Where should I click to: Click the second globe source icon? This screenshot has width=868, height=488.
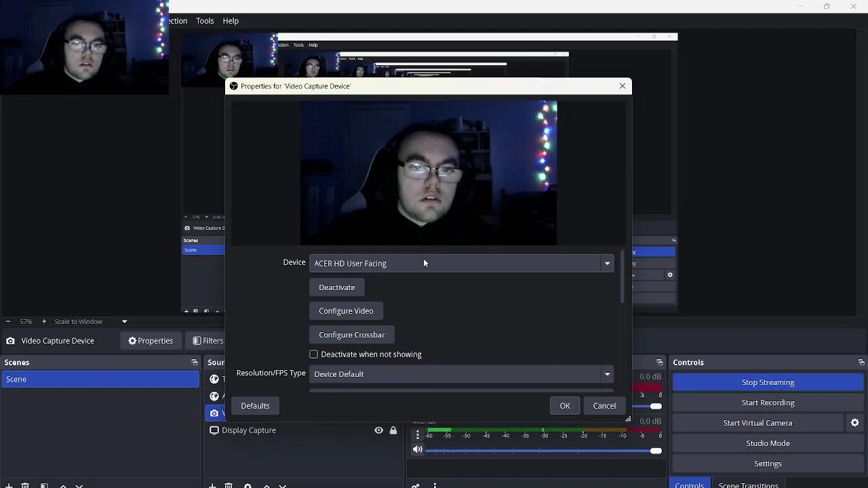214,396
